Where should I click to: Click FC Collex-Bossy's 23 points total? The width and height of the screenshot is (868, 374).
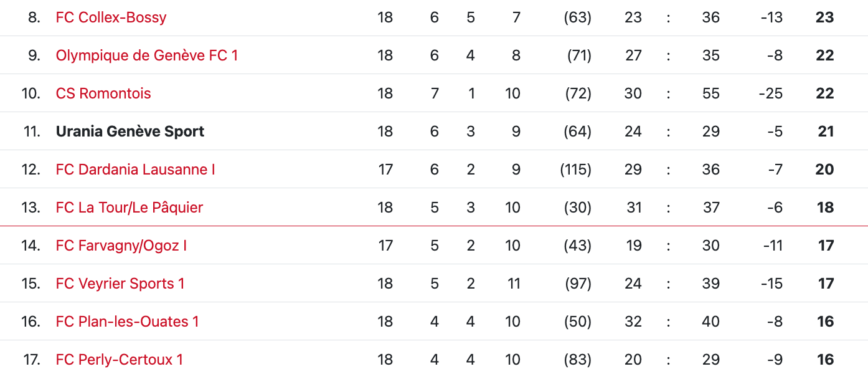click(x=824, y=17)
